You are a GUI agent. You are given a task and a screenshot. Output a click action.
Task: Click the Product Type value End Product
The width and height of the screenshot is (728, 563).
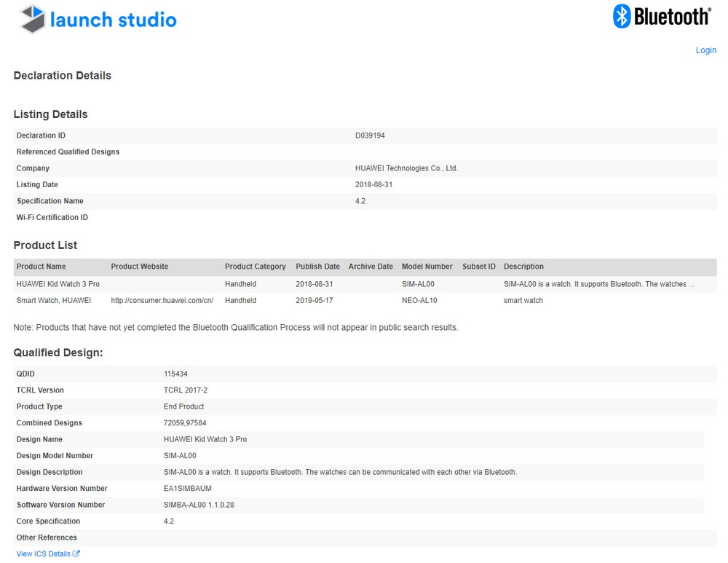click(x=183, y=406)
